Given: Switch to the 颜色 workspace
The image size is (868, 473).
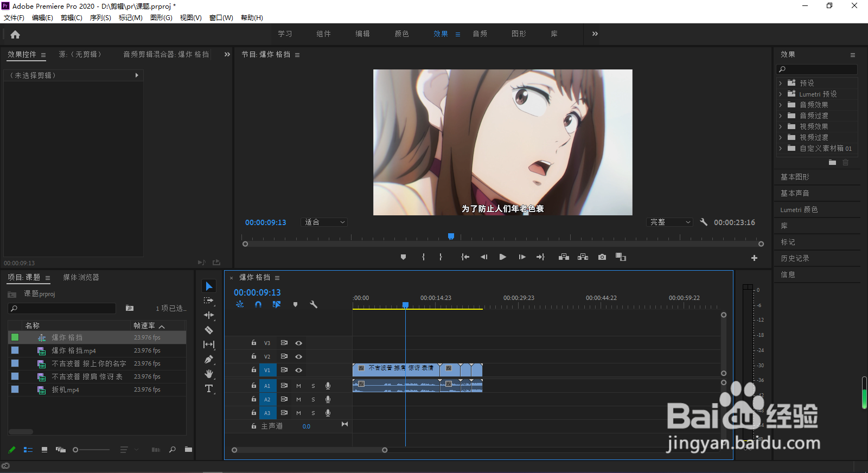Looking at the screenshot, I should (402, 34).
